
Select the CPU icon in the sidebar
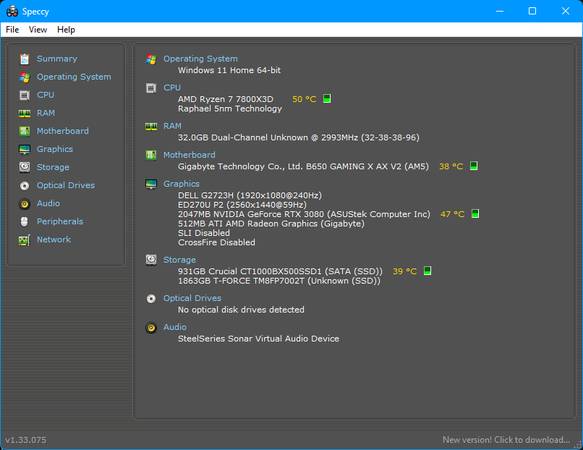(25, 95)
